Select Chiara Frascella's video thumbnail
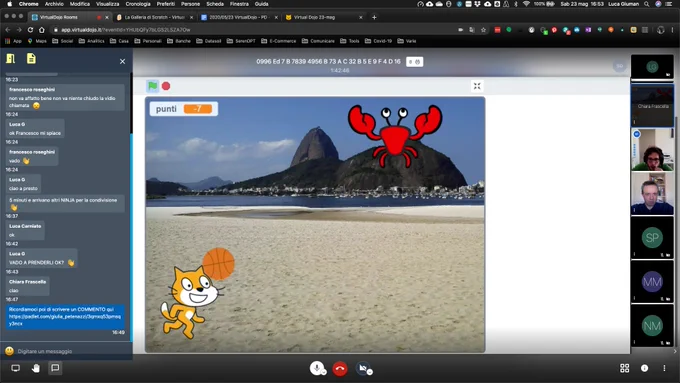Viewport: 680px width, 383px height. coord(652,105)
